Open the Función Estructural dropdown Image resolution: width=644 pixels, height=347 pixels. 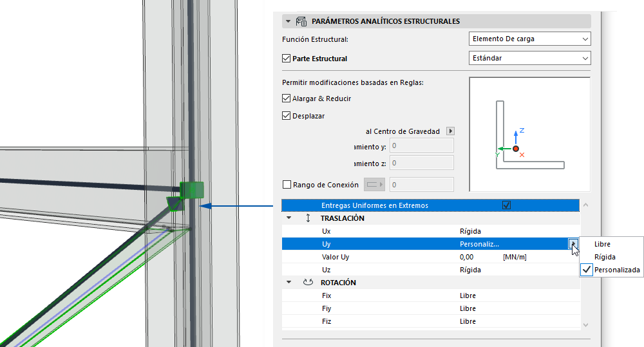[x=529, y=39]
